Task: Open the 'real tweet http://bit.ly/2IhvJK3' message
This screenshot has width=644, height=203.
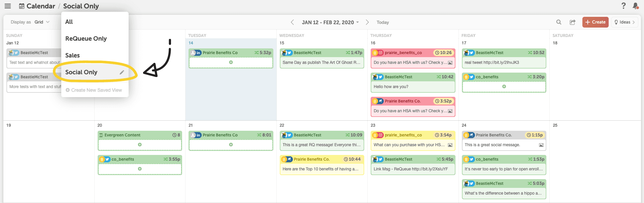Action: (492, 63)
